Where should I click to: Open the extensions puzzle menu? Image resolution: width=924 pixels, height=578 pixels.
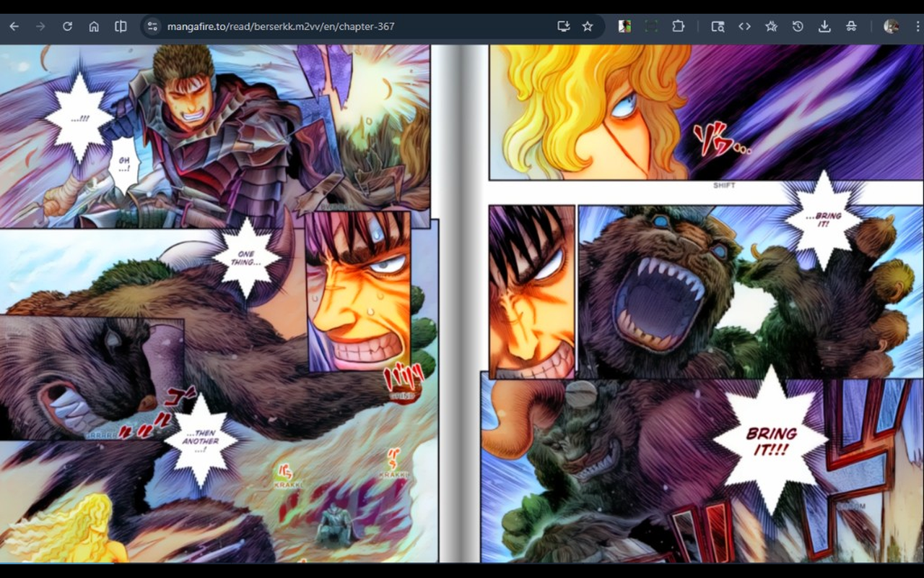678,26
